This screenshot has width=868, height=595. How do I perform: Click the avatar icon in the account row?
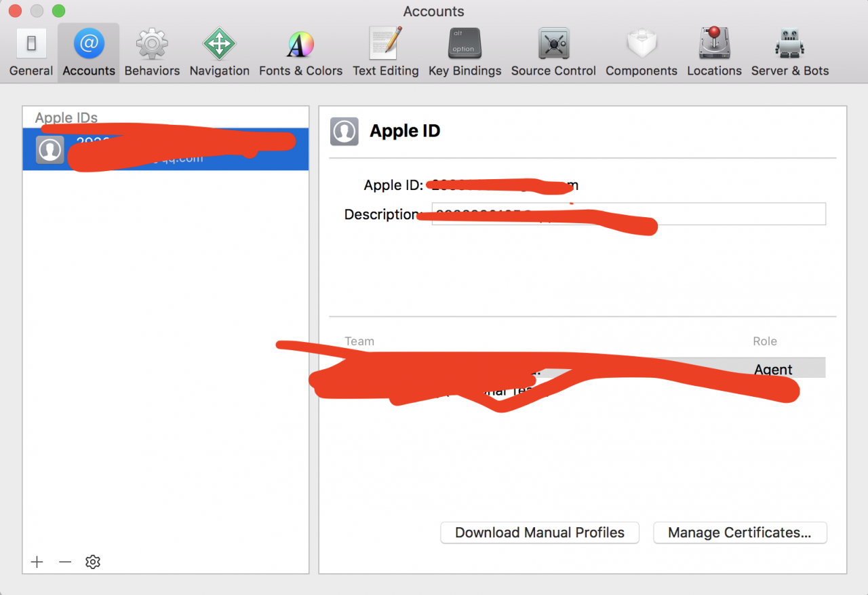coord(50,150)
